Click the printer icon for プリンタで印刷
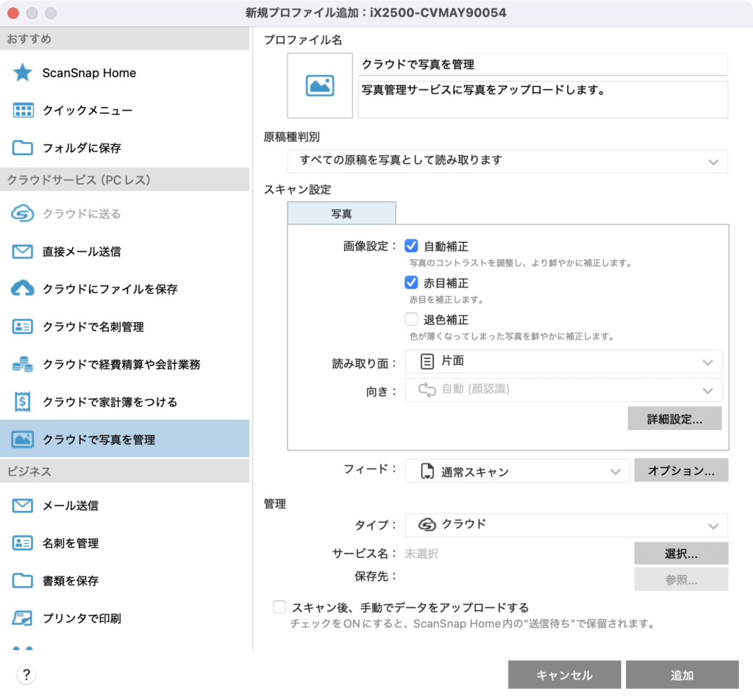Image resolution: width=753 pixels, height=700 pixels. pos(23,618)
